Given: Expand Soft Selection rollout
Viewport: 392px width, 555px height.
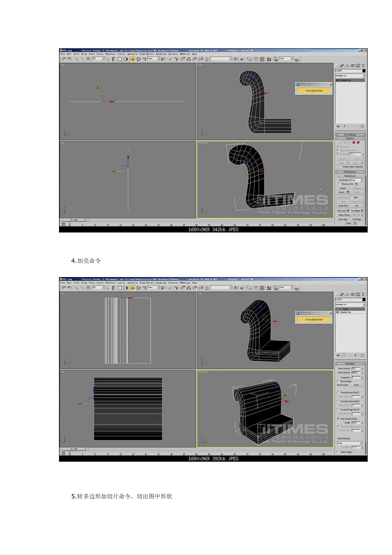Looking at the screenshot, I should pyautogui.click(x=350, y=135).
